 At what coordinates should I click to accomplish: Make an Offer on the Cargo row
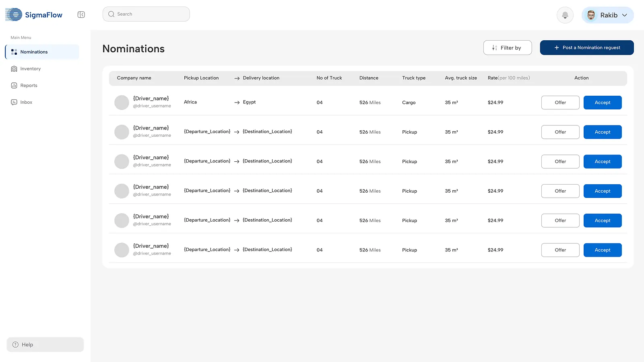(x=560, y=103)
